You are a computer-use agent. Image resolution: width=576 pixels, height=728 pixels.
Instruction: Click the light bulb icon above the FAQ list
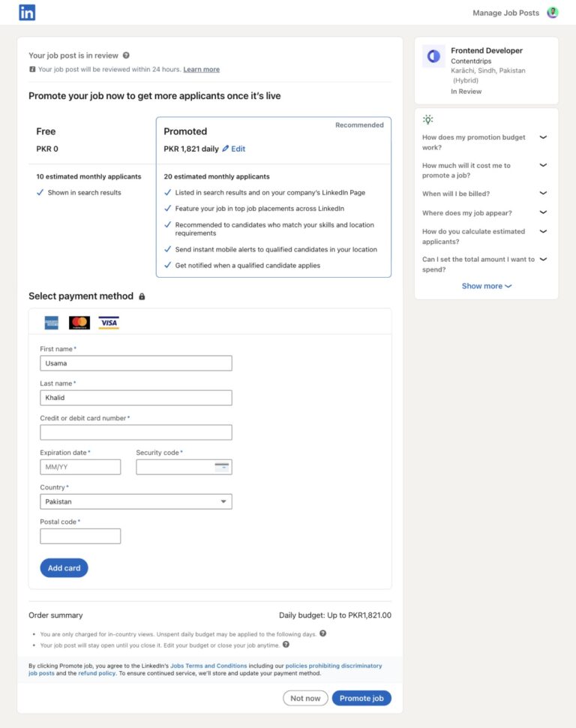(428, 119)
